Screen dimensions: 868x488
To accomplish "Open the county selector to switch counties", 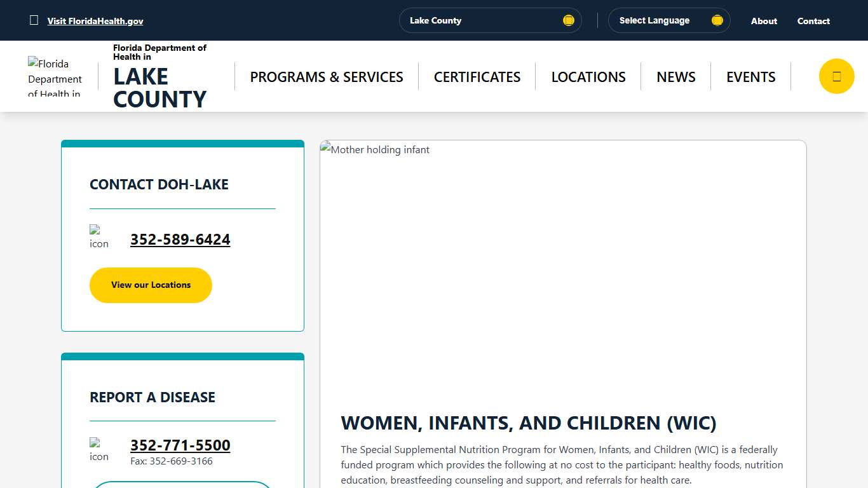I will [x=490, y=20].
